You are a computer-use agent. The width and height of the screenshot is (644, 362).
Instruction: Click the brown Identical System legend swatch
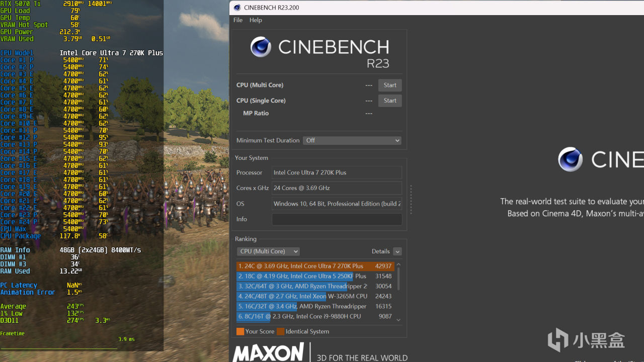click(281, 331)
